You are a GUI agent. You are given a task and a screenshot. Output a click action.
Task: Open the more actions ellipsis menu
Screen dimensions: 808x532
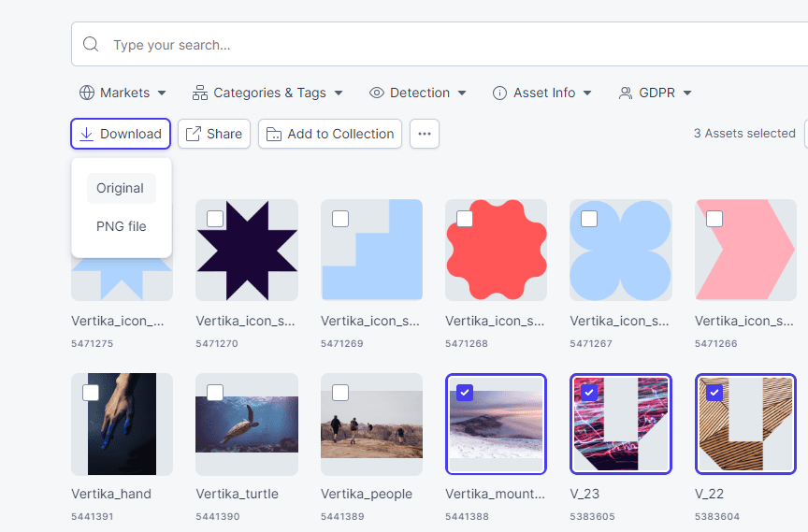425,134
